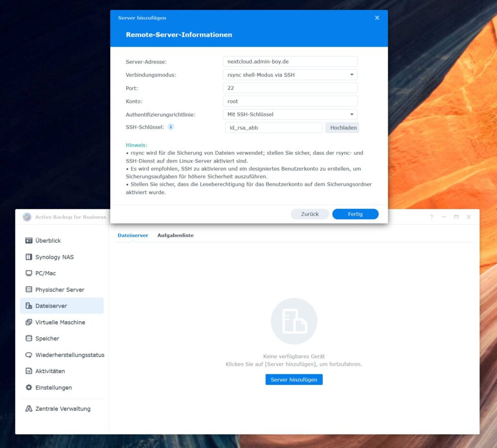Click the Überblick sidebar icon
Viewport: 497px width, 448px height.
[x=29, y=241]
